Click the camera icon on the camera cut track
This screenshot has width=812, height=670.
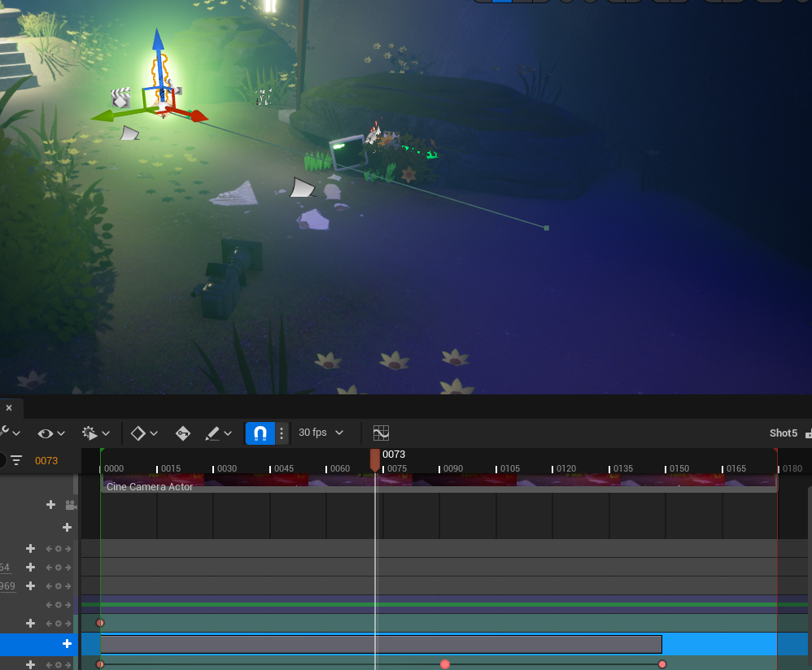point(71,505)
